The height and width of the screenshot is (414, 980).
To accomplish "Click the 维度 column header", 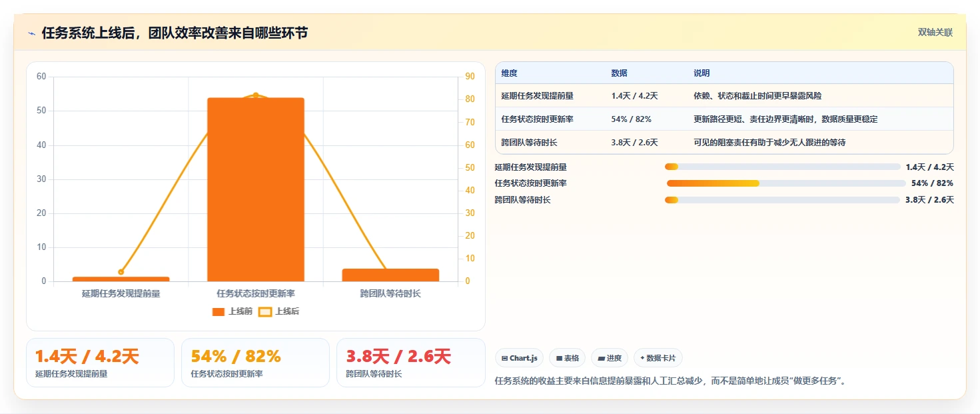I will [x=509, y=73].
